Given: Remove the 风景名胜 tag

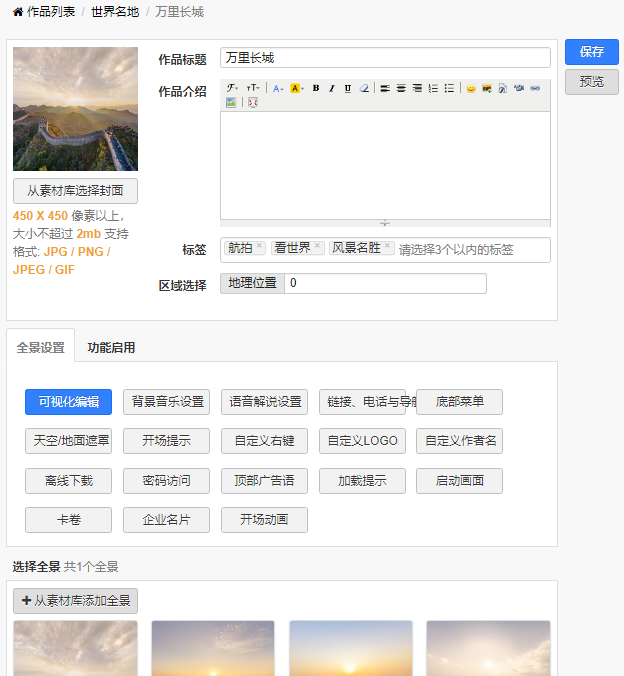Looking at the screenshot, I should pos(387,245).
